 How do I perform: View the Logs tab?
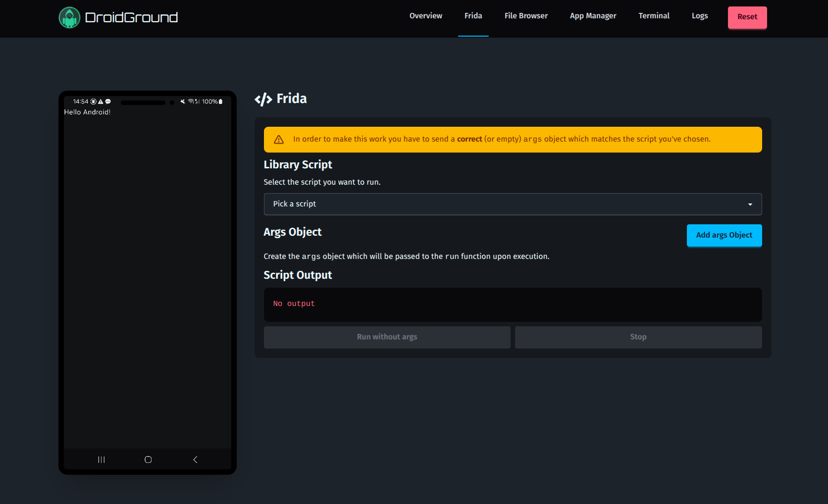coord(699,16)
